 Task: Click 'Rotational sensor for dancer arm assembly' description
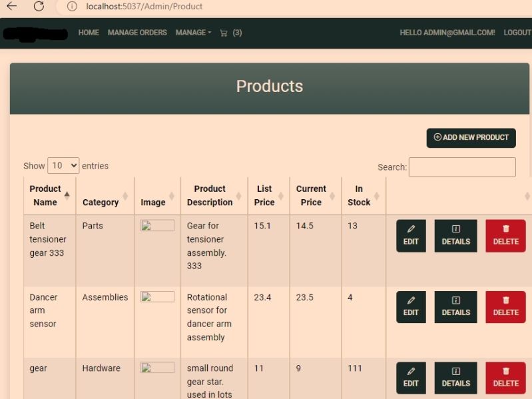pyautogui.click(x=209, y=317)
